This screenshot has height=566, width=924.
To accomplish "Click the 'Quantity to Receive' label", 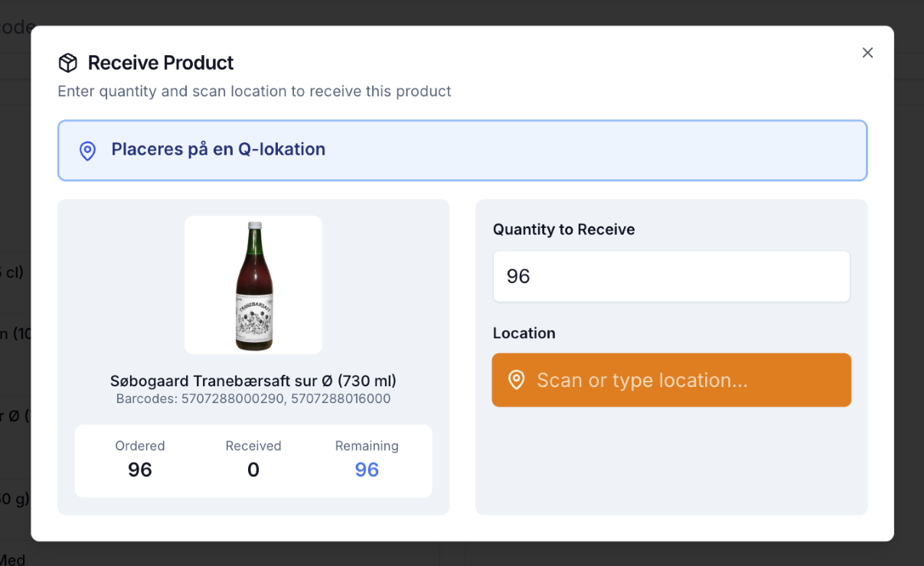I will click(x=563, y=229).
